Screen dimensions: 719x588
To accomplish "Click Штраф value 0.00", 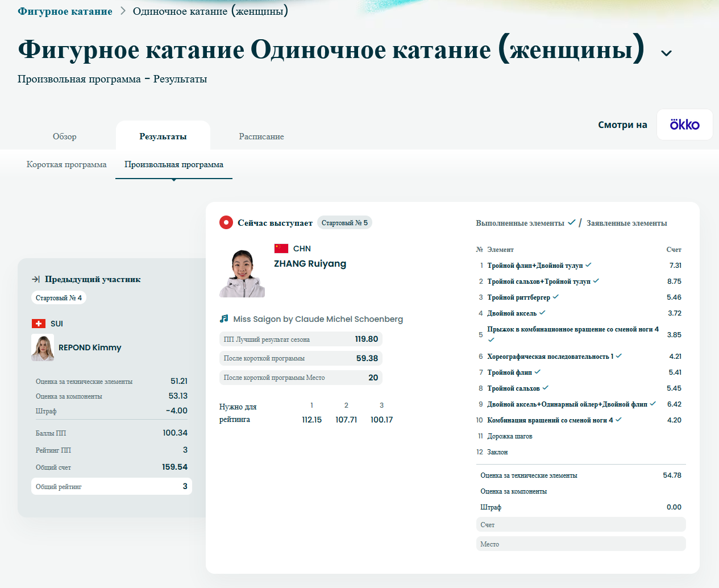I will (x=674, y=507).
